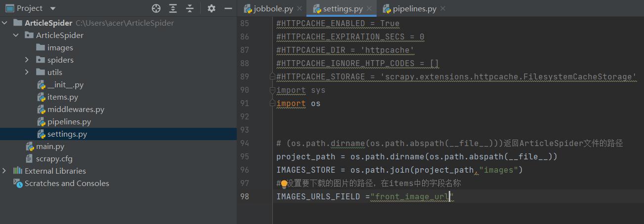Screen dimensions: 644x224
Task: Click the Select Opened File locate icon
Action: pyautogui.click(x=156, y=8)
